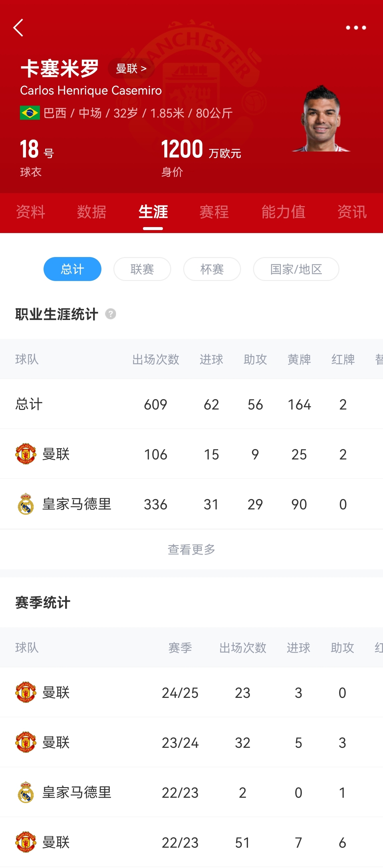Switch to the 数据 tab

tap(91, 212)
